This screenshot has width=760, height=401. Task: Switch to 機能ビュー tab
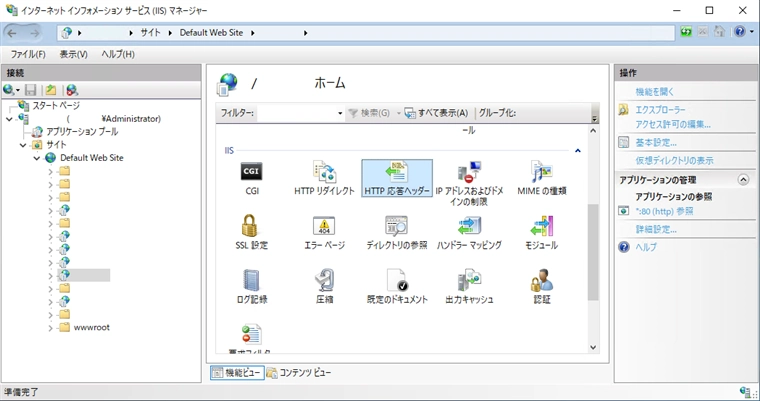pos(238,372)
